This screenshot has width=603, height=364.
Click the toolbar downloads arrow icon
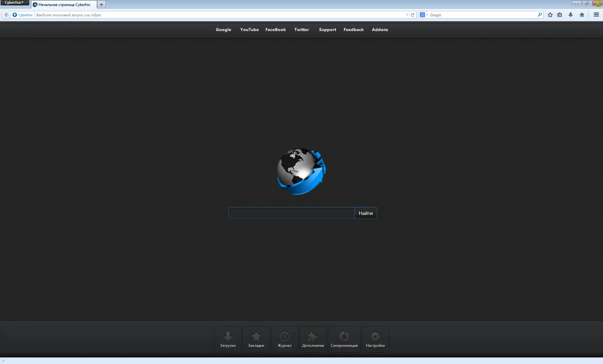click(x=571, y=15)
